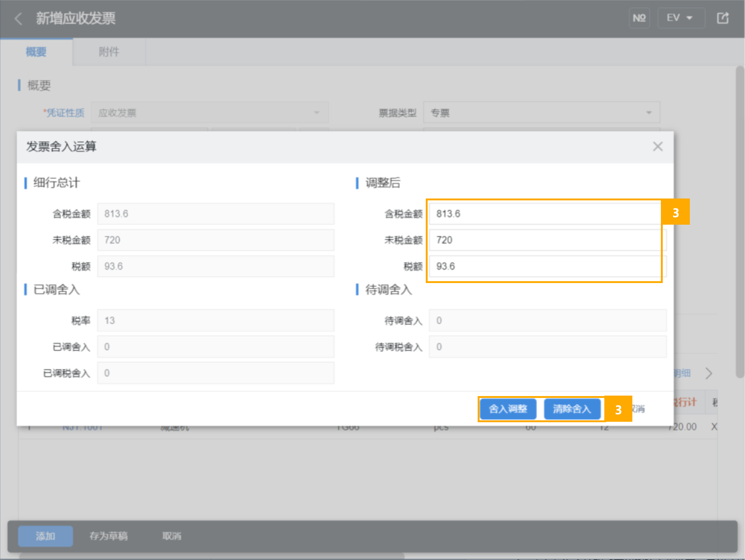Click the 已调税舍入 field
The width and height of the screenshot is (745, 560).
(215, 373)
